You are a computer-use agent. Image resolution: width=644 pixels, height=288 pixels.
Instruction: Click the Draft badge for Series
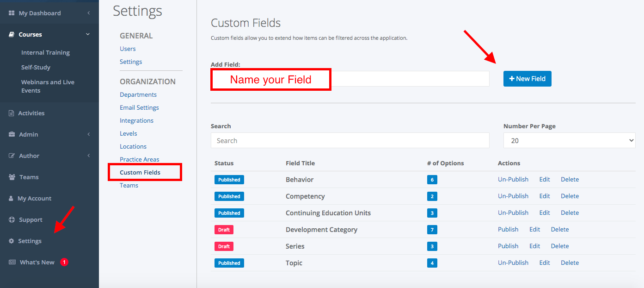(x=224, y=246)
